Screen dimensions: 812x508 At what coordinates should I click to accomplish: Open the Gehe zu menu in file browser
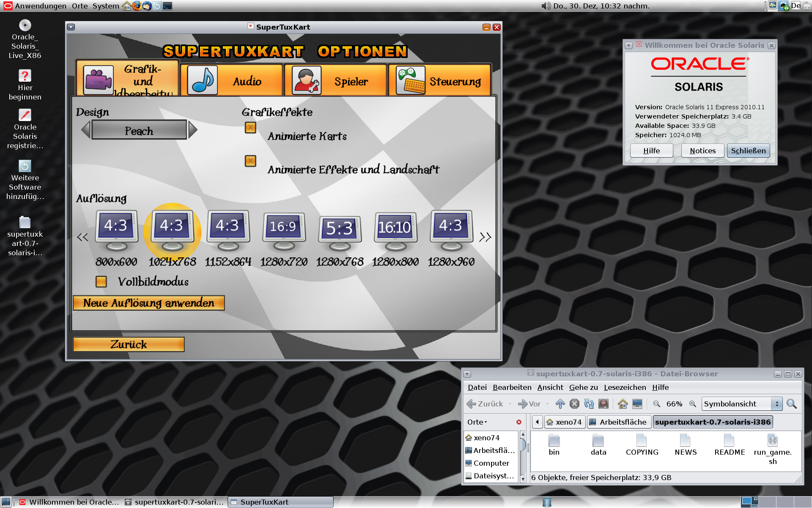[583, 387]
